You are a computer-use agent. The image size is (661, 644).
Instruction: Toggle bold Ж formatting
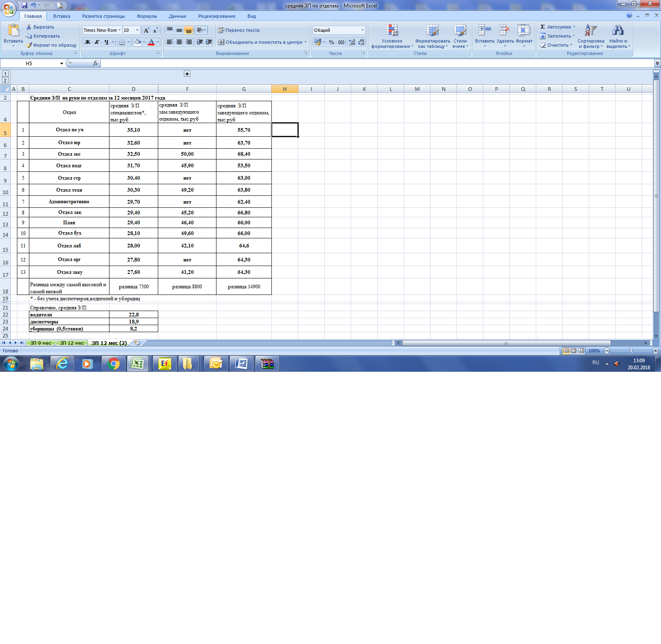(87, 42)
